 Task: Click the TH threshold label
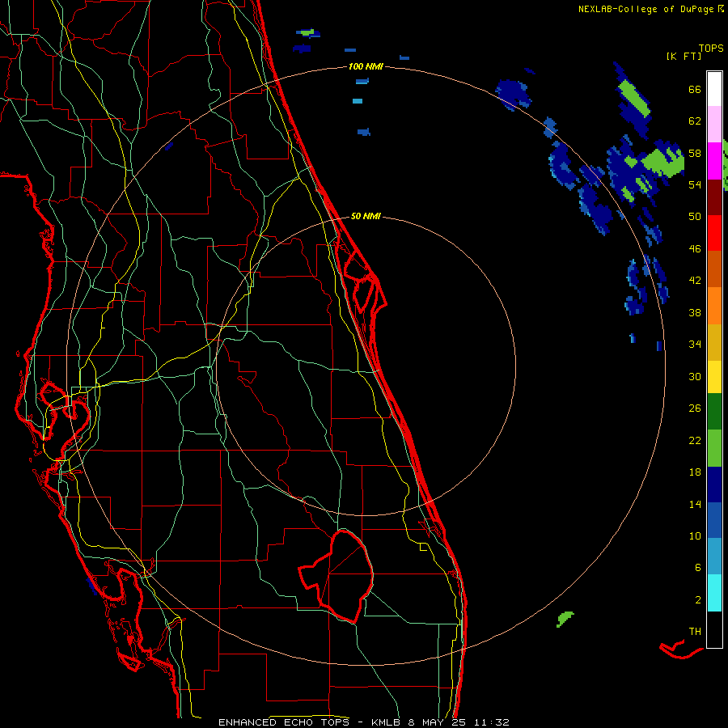tap(695, 632)
